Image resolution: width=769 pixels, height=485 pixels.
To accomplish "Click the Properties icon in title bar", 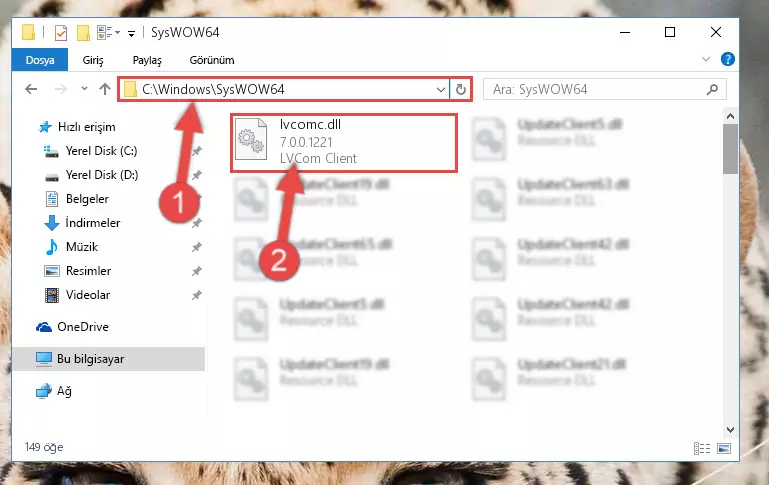I will pyautogui.click(x=60, y=33).
